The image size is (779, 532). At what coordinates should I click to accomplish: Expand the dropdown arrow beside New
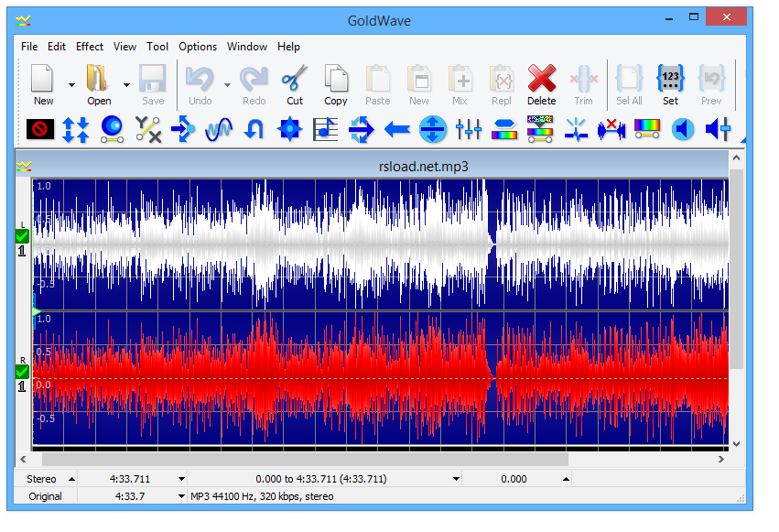[x=71, y=84]
